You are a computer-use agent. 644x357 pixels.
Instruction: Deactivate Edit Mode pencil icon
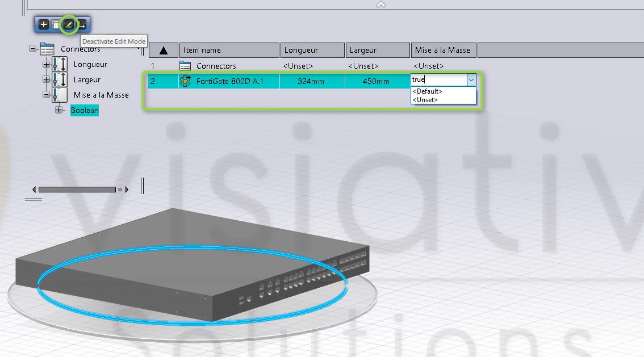69,24
